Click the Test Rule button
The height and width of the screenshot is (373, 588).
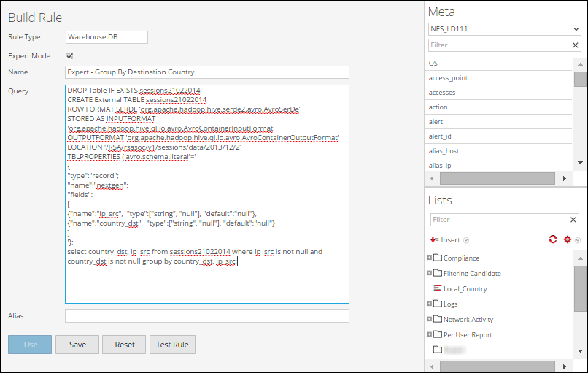[x=172, y=345]
